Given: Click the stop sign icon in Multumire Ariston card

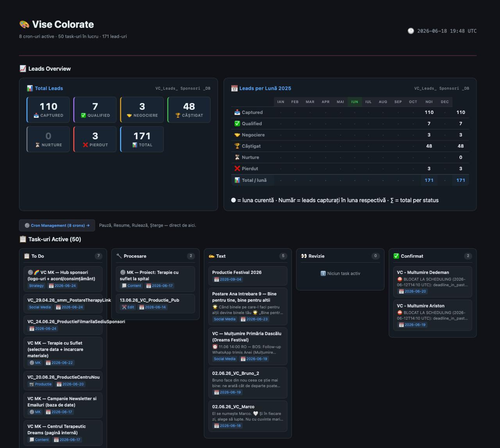Looking at the screenshot, I should click(400, 313).
